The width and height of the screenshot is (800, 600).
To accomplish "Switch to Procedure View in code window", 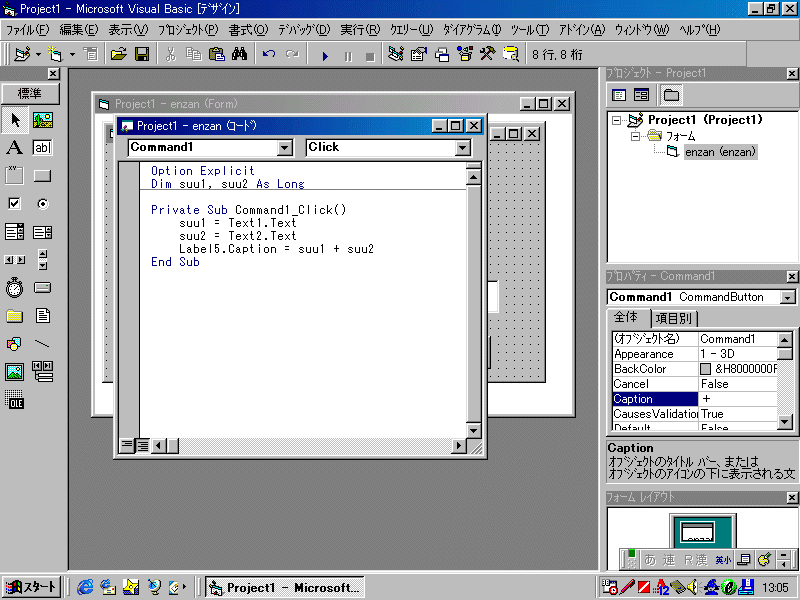I will coord(126,445).
